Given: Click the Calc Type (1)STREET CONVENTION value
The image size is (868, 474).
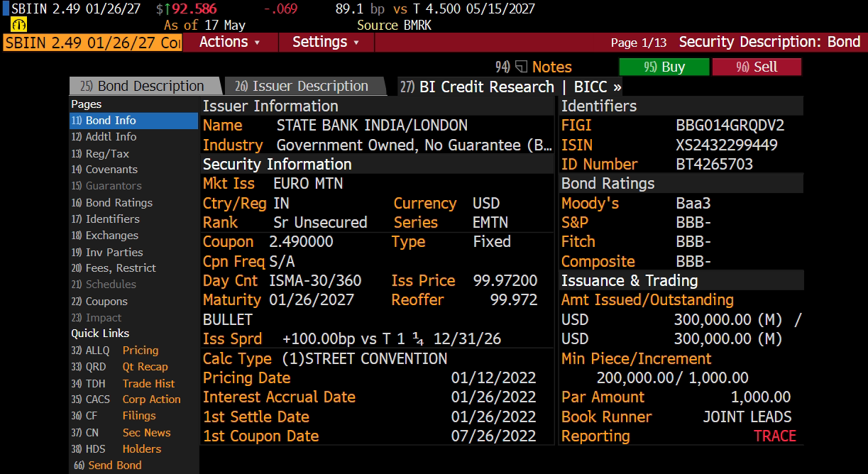Looking at the screenshot, I should click(365, 358).
